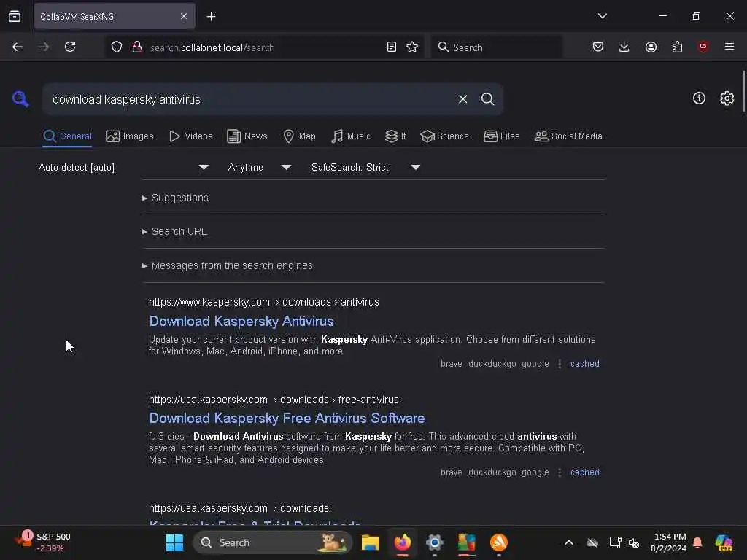Submit search with the magnifier button
This screenshot has height=560, width=747.
pos(487,99)
